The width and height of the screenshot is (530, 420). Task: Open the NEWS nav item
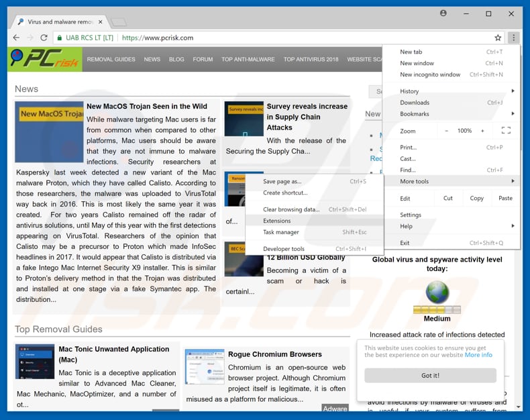pos(152,59)
